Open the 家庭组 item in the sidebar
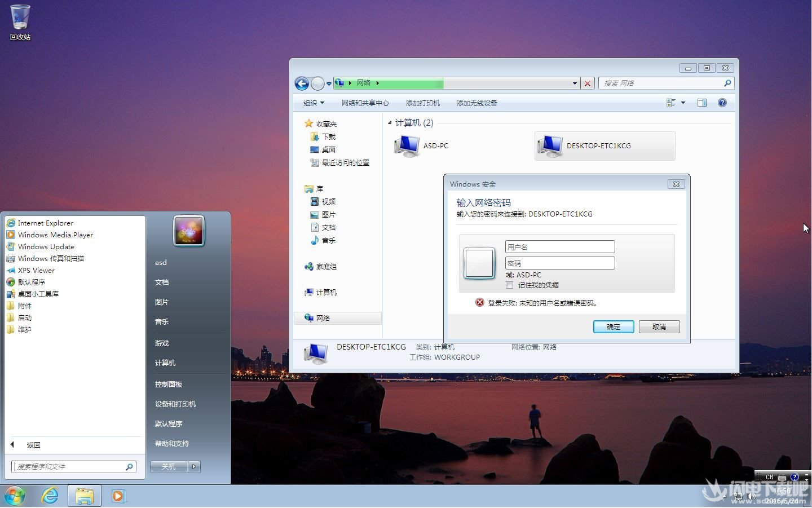This screenshot has width=812, height=508. (x=326, y=266)
